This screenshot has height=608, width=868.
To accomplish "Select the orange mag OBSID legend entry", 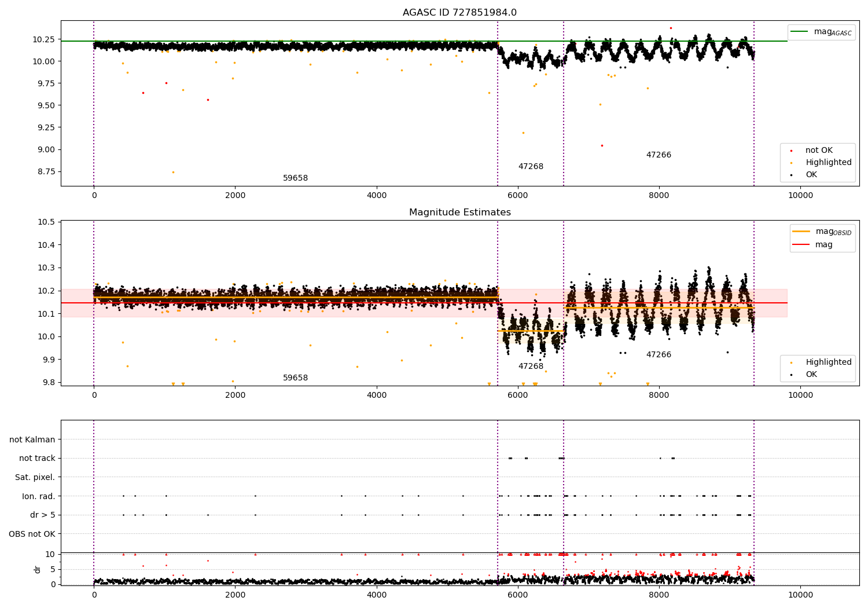I will point(822,232).
